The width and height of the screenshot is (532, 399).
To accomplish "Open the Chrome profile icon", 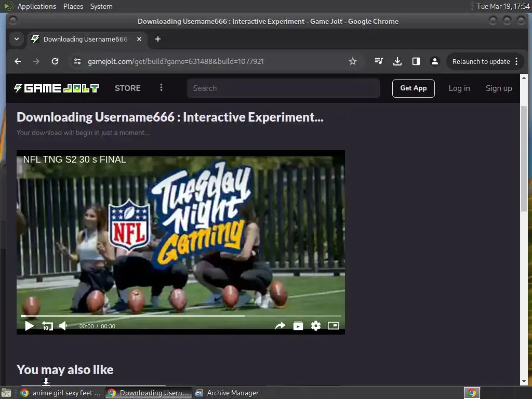I will 435,61.
